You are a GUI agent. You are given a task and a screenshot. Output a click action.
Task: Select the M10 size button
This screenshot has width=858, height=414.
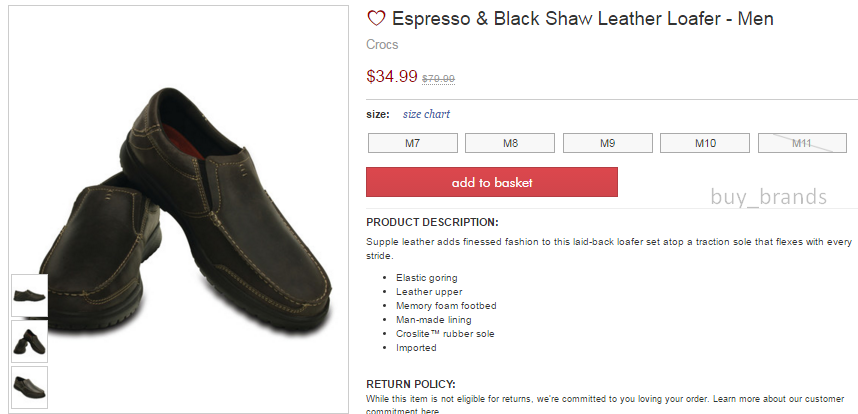(x=705, y=143)
